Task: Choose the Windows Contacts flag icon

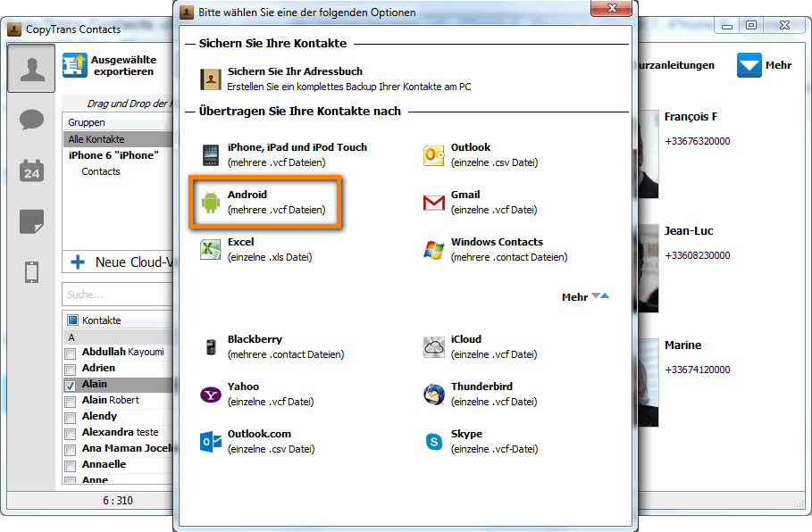Action: (x=433, y=250)
